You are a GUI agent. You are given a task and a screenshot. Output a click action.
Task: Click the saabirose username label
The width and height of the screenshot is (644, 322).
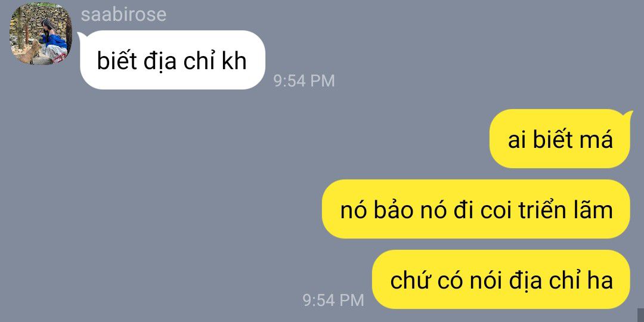(123, 15)
